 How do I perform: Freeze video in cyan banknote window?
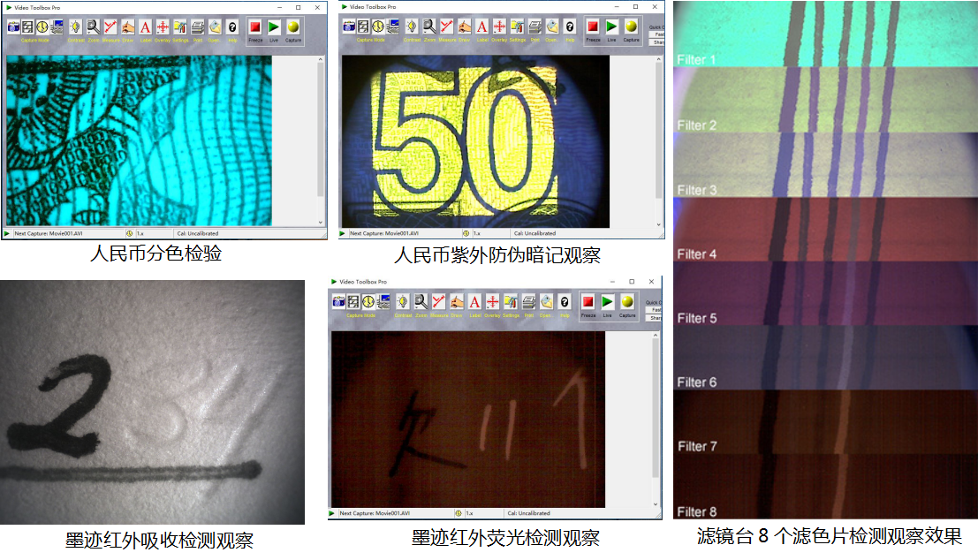[x=255, y=26]
